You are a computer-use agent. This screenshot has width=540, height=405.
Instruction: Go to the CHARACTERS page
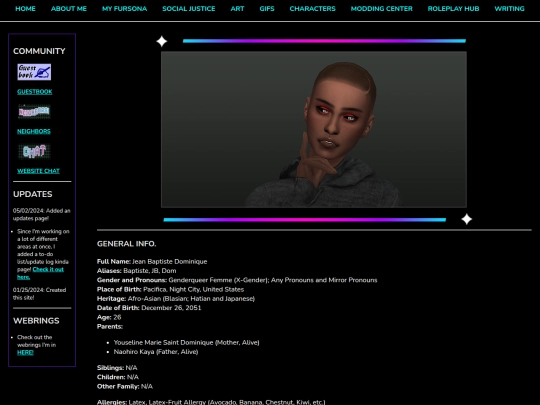(312, 9)
